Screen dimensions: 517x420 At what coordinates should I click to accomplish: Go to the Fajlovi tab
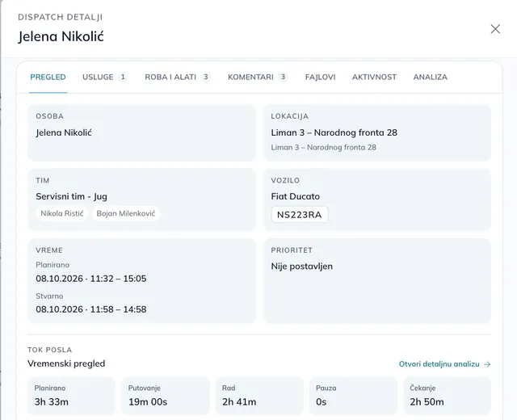(x=320, y=78)
